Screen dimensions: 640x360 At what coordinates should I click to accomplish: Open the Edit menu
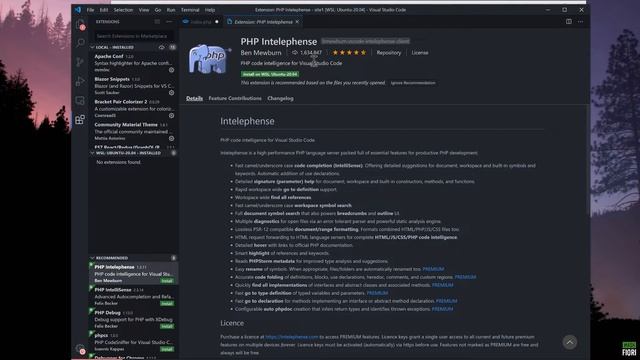(104, 10)
